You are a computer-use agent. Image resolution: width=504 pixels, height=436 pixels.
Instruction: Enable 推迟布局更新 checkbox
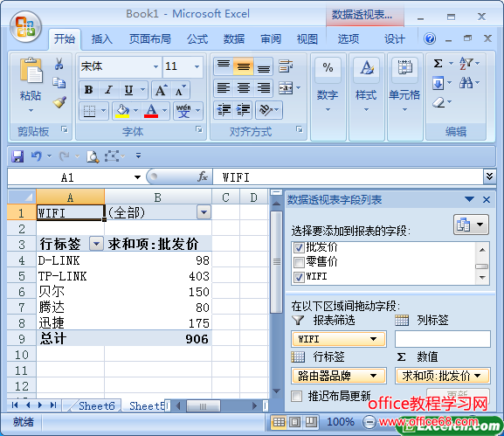coord(296,396)
